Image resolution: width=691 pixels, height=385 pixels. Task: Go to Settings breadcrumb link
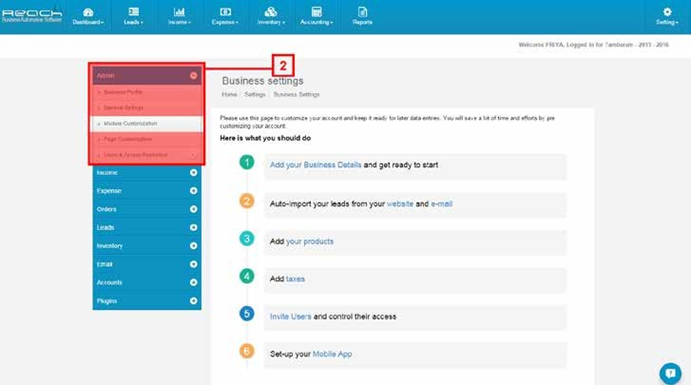255,95
